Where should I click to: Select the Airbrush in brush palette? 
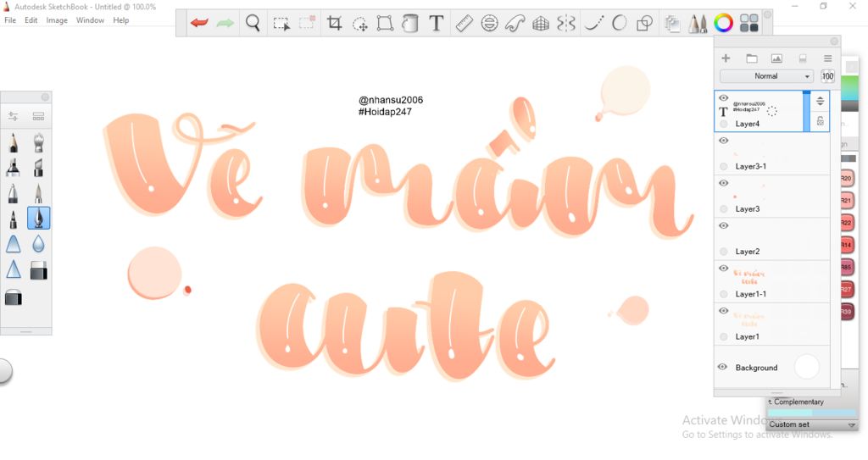[38, 142]
